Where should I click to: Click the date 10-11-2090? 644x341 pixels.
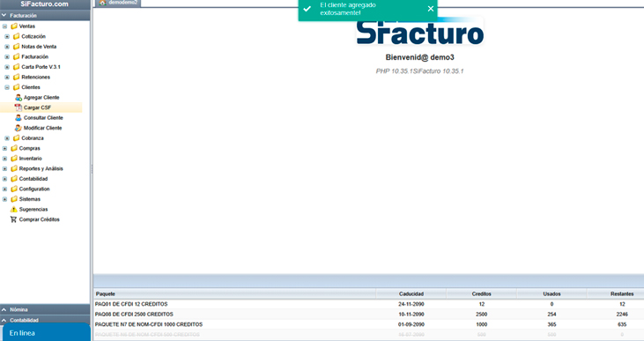(x=411, y=315)
